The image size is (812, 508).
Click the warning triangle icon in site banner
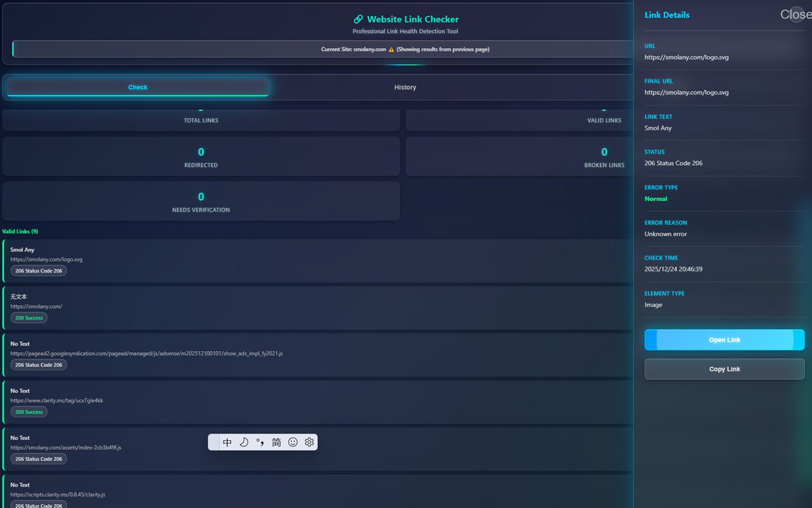coord(391,50)
